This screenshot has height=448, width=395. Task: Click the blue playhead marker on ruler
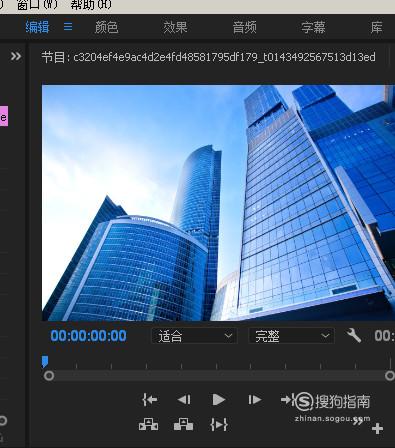click(x=45, y=361)
